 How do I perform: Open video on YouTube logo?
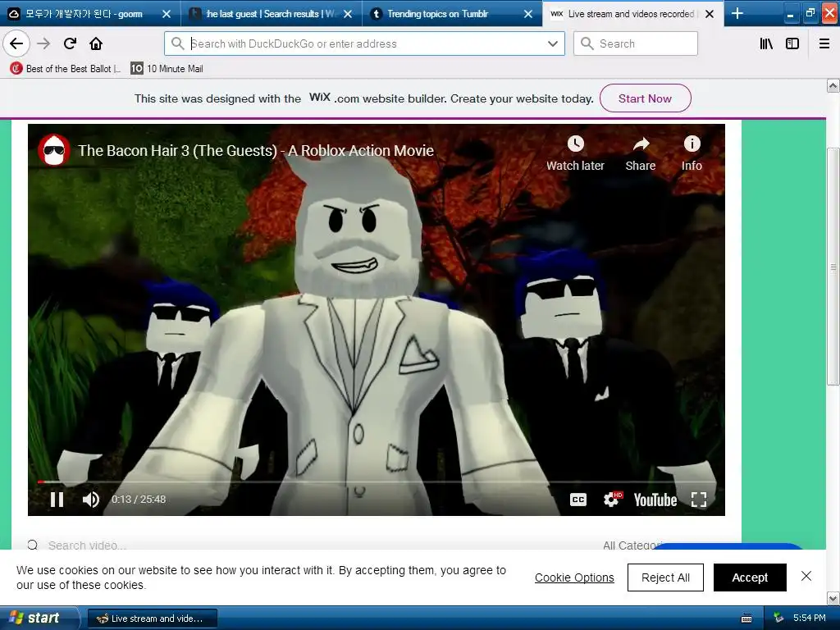point(655,500)
